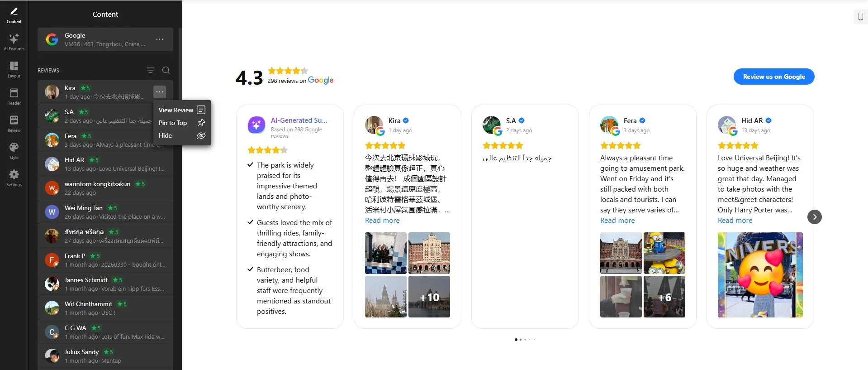Click the mobile preview device icon

tap(860, 17)
